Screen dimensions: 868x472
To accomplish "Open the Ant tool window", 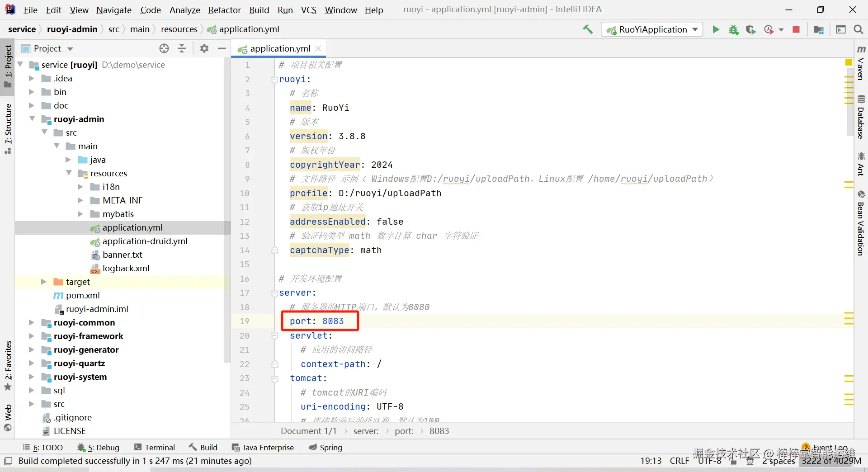I will (861, 164).
